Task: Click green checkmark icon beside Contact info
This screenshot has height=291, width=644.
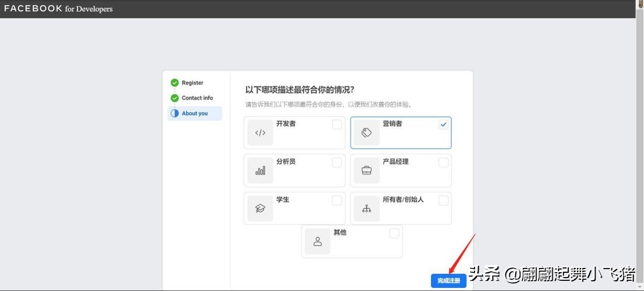Action: [174, 98]
